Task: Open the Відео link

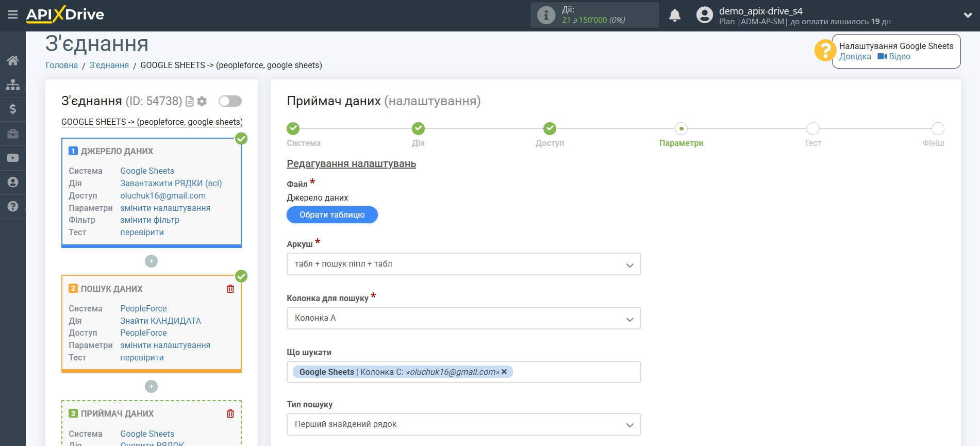Action: pos(894,57)
